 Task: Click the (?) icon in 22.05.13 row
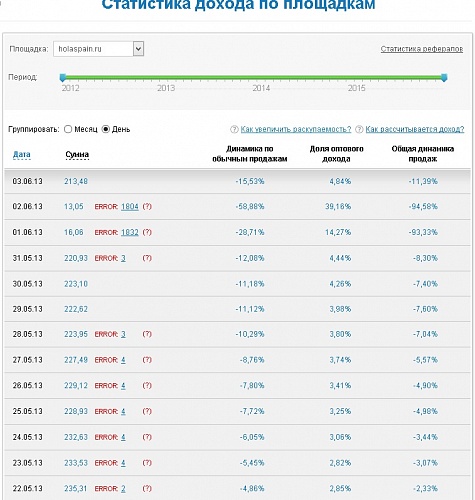(x=147, y=489)
